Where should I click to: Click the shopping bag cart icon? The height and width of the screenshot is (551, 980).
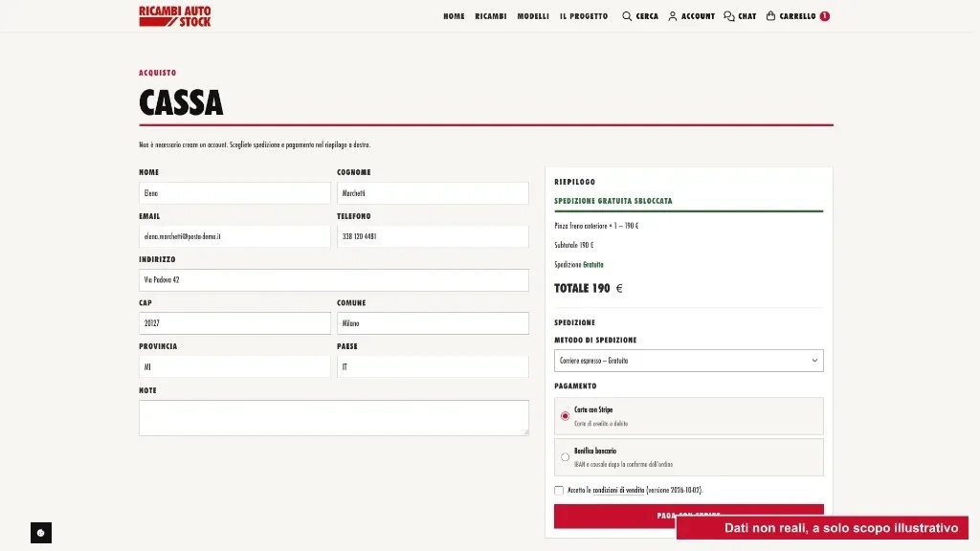pyautogui.click(x=770, y=16)
